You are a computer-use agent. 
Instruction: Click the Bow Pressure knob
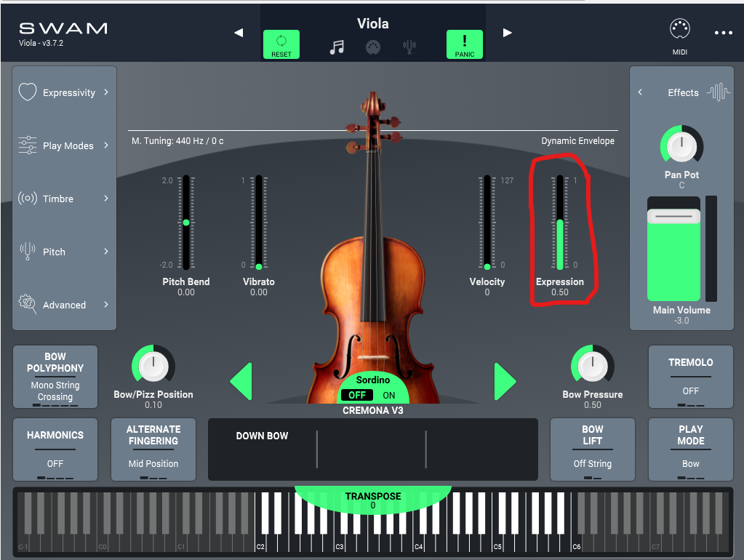[x=592, y=366]
